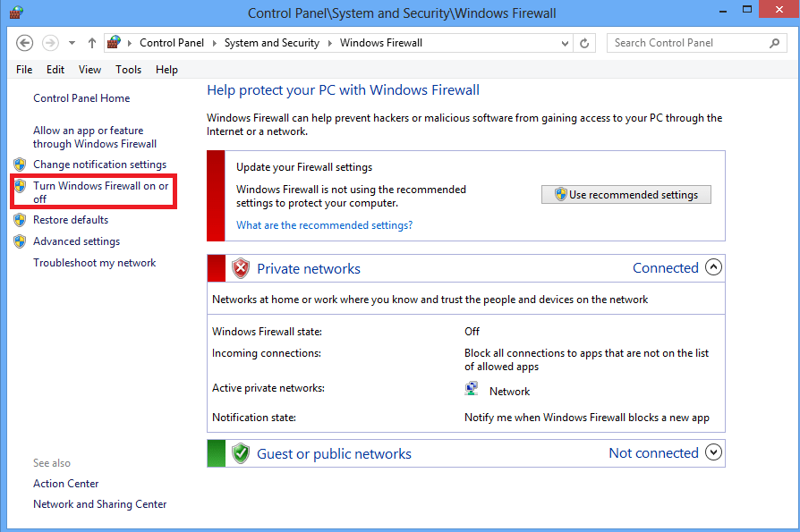Click the green shield icon for Guest networks

(x=241, y=453)
